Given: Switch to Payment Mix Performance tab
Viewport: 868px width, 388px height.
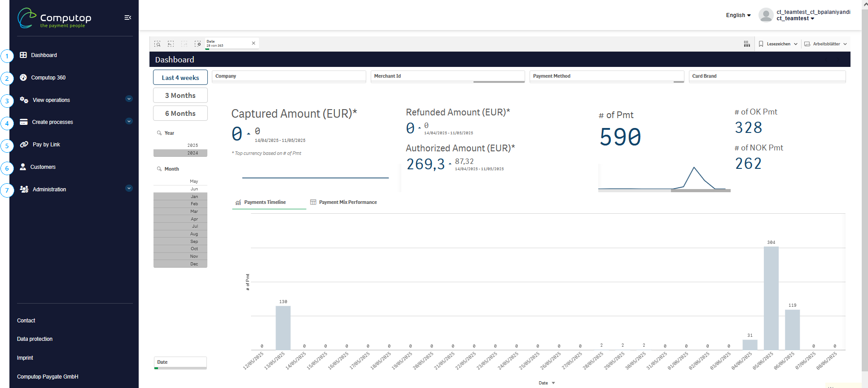Looking at the screenshot, I should (x=344, y=203).
